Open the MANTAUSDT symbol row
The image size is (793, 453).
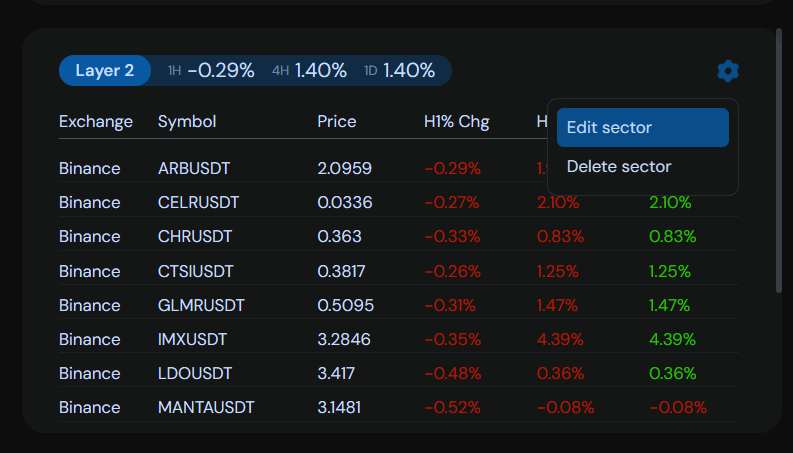[x=206, y=407]
